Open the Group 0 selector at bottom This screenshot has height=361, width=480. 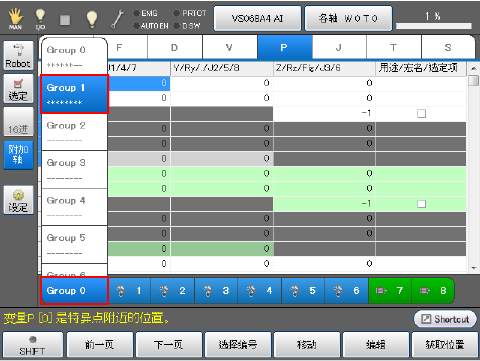click(x=74, y=291)
